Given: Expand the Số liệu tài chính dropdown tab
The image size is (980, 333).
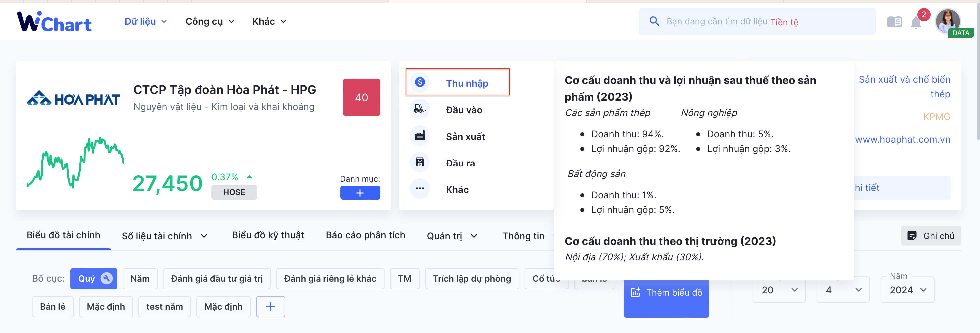Looking at the screenshot, I should [164, 236].
